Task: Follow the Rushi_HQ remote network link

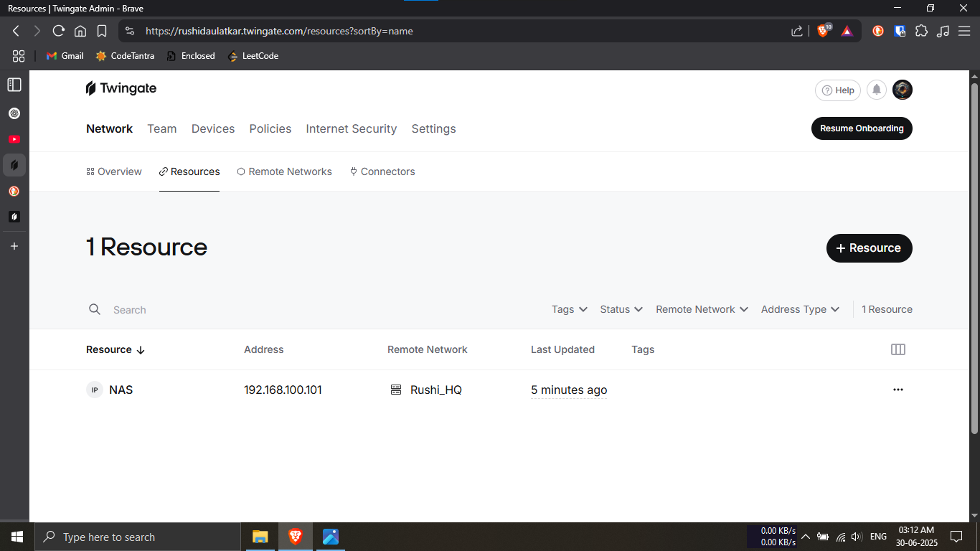Action: tap(435, 390)
